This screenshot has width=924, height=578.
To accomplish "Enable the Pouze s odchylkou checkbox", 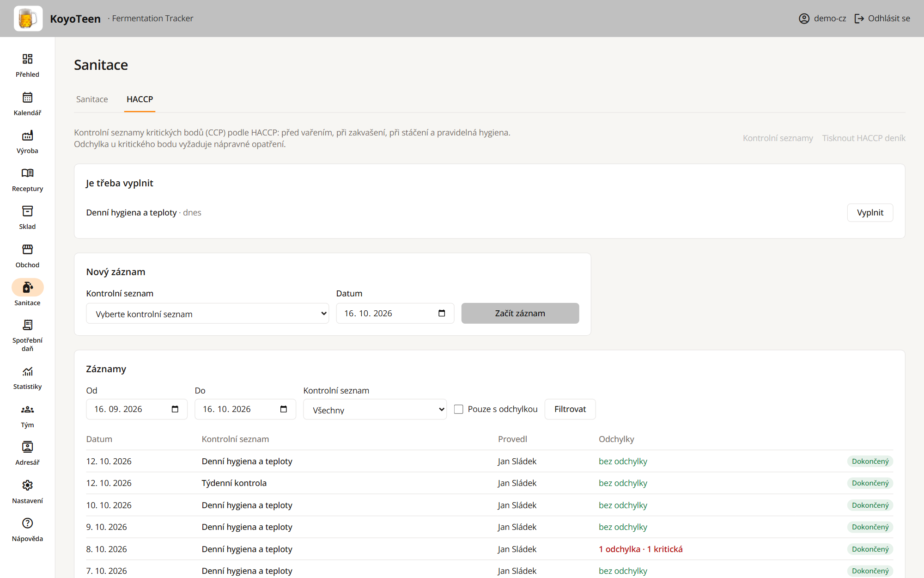I will [458, 409].
